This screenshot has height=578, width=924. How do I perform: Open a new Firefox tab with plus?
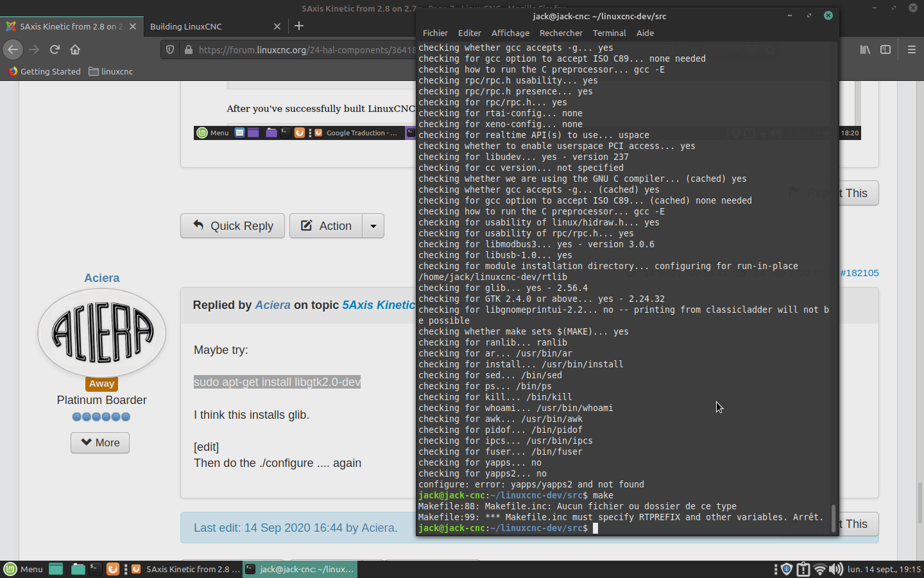(x=299, y=26)
